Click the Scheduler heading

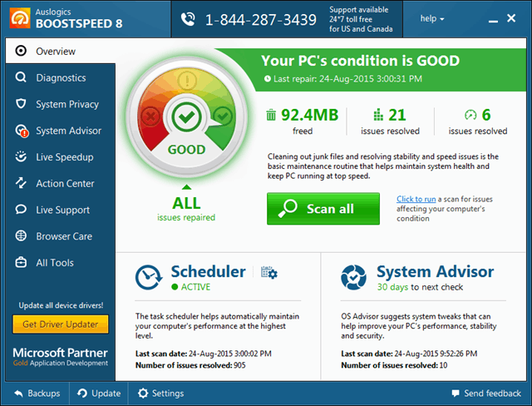pos(208,271)
